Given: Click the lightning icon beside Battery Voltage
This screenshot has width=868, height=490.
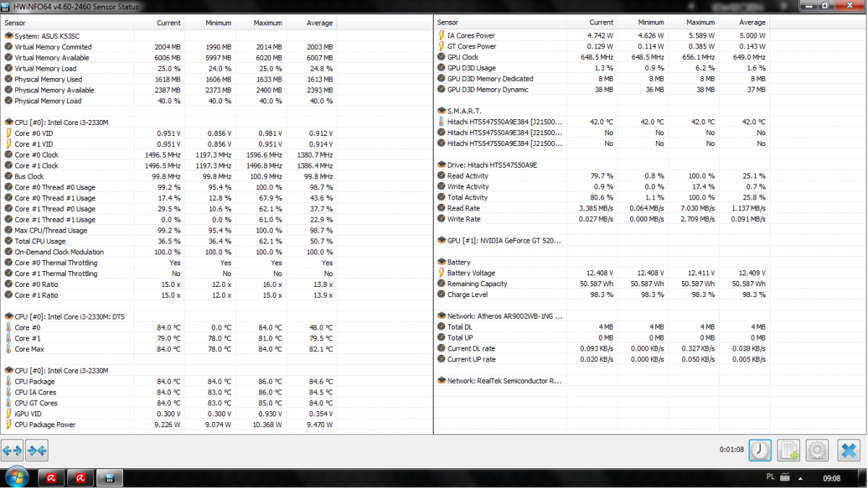Looking at the screenshot, I should 441,273.
